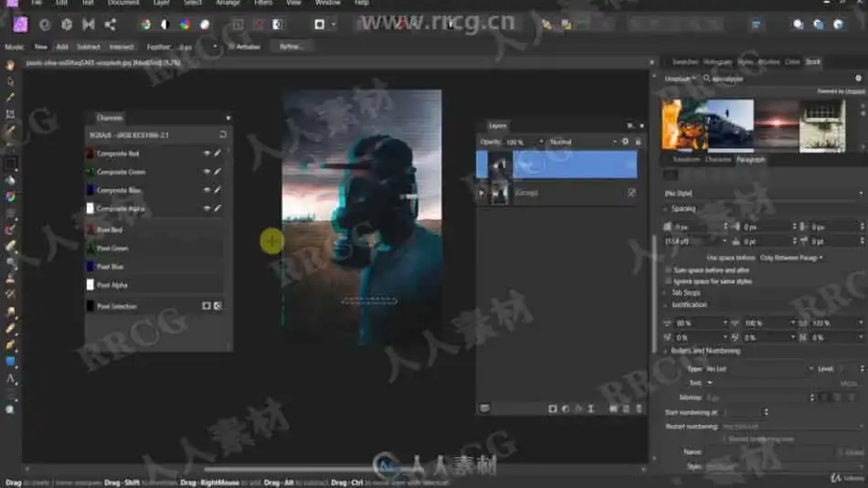Screen dimensions: 868x488
Task: Expand the Tab Stops section
Action: (x=665, y=292)
